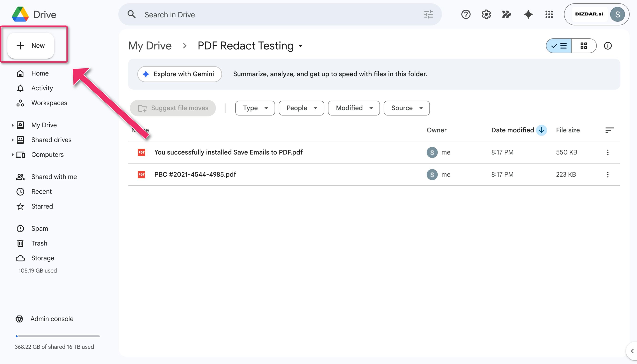Expand My Drive tree in sidebar

(x=13, y=125)
